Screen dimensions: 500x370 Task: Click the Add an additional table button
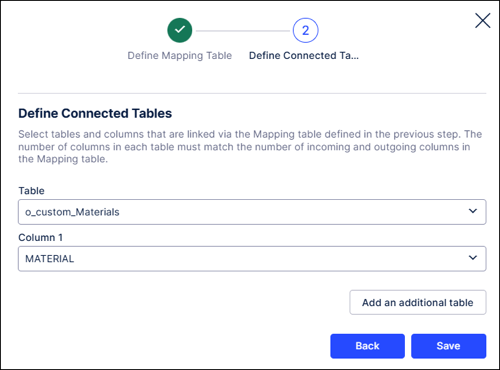coord(418,302)
